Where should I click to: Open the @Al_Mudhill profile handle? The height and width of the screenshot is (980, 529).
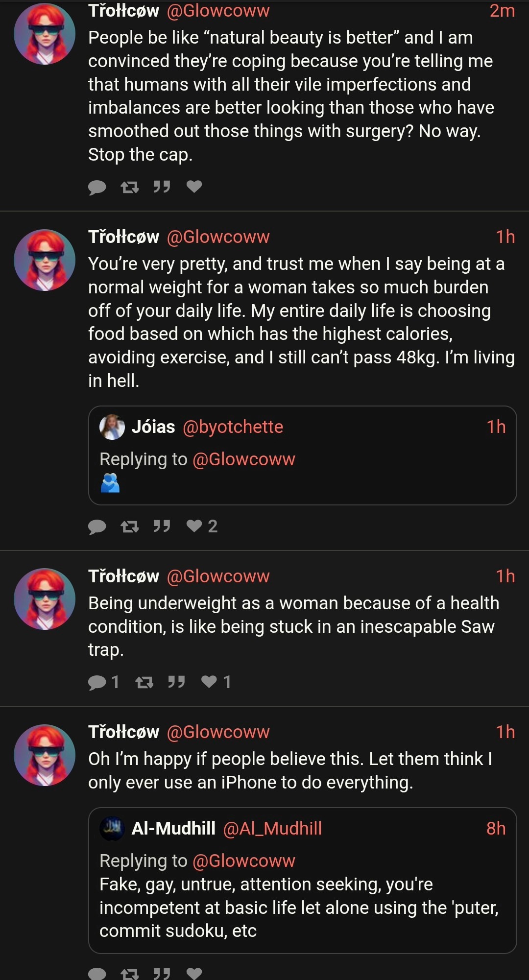point(272,829)
